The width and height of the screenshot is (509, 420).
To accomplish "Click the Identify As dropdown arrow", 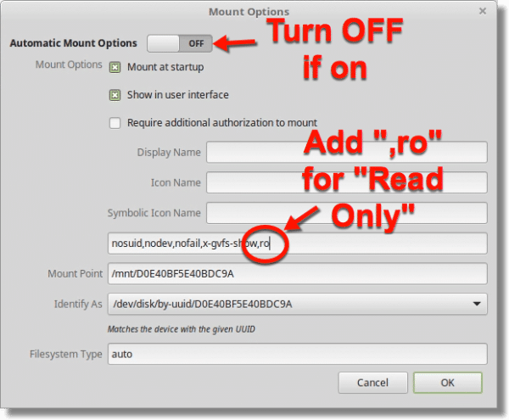I will point(477,304).
